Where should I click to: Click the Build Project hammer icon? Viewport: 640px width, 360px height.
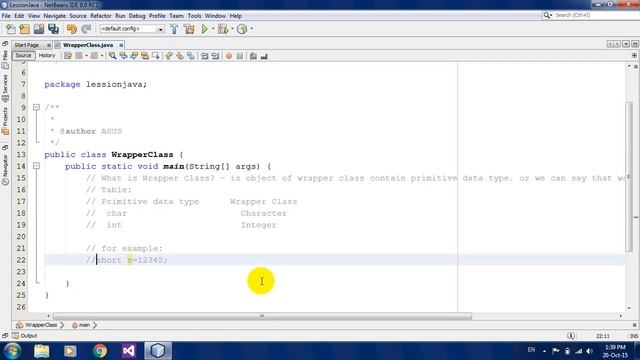[174, 29]
